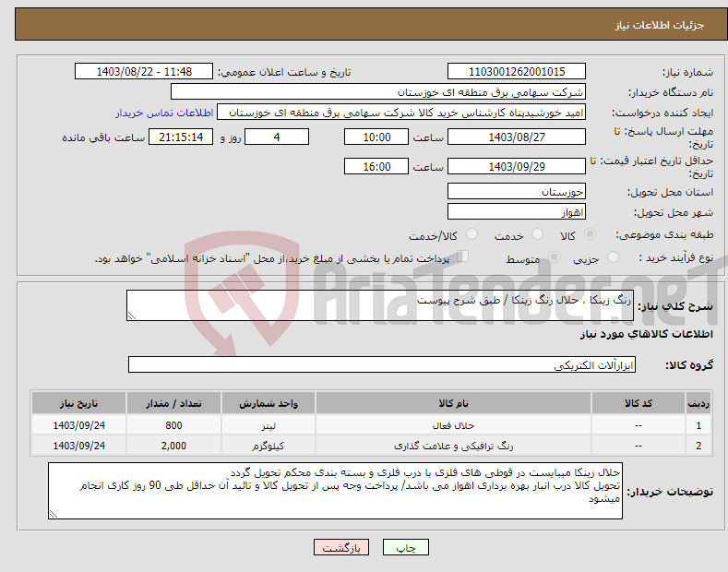
Task: Click the delivery city field اهواز
Action: point(517,211)
